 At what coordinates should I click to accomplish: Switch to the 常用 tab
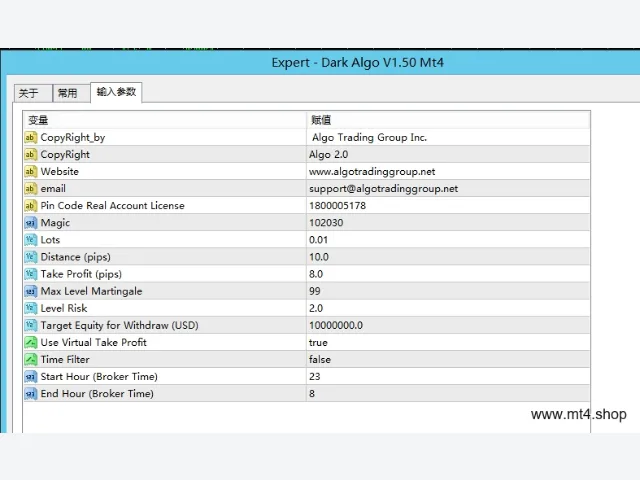pos(71,93)
